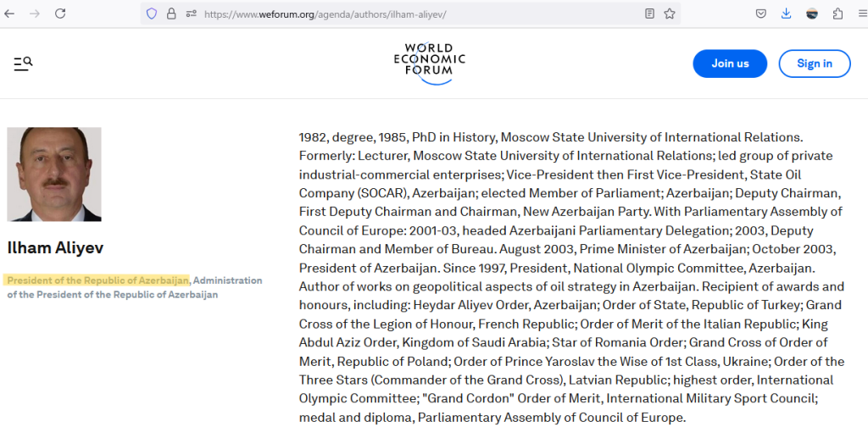The width and height of the screenshot is (868, 438).
Task: Open the WEF menu and search
Action: [23, 64]
